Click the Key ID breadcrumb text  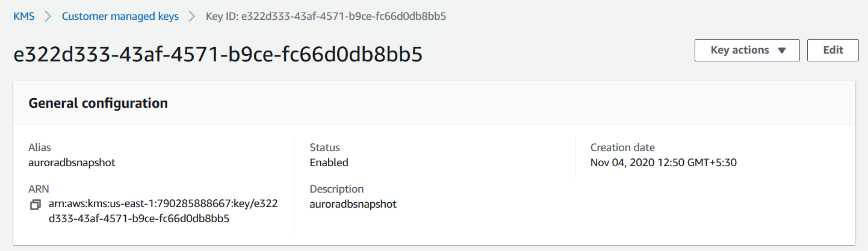[326, 16]
